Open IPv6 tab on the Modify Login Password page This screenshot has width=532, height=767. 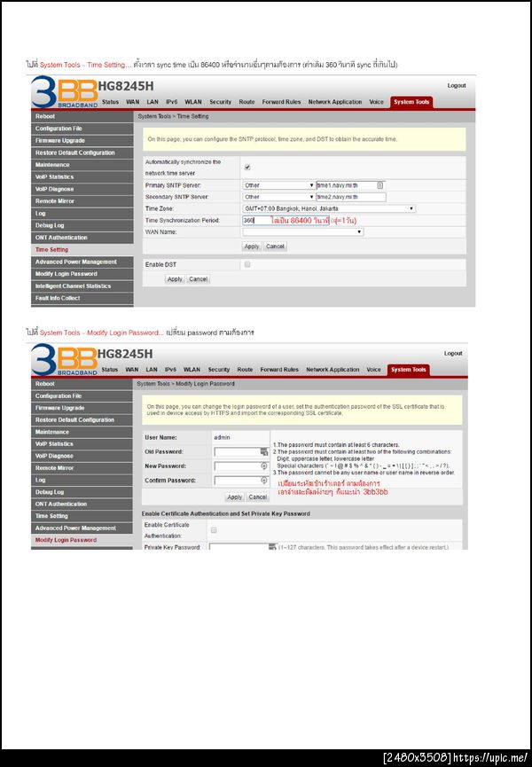pyautogui.click(x=170, y=370)
